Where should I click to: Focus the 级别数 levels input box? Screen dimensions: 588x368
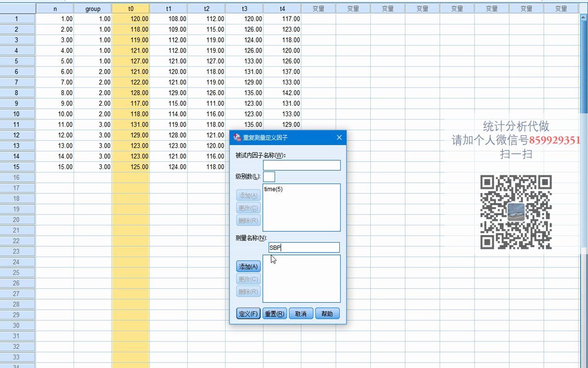269,177
